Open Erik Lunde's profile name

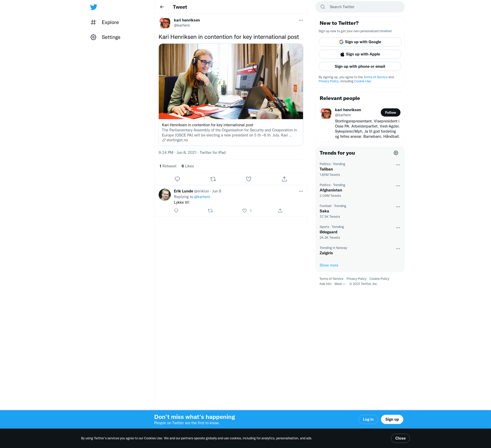click(183, 191)
